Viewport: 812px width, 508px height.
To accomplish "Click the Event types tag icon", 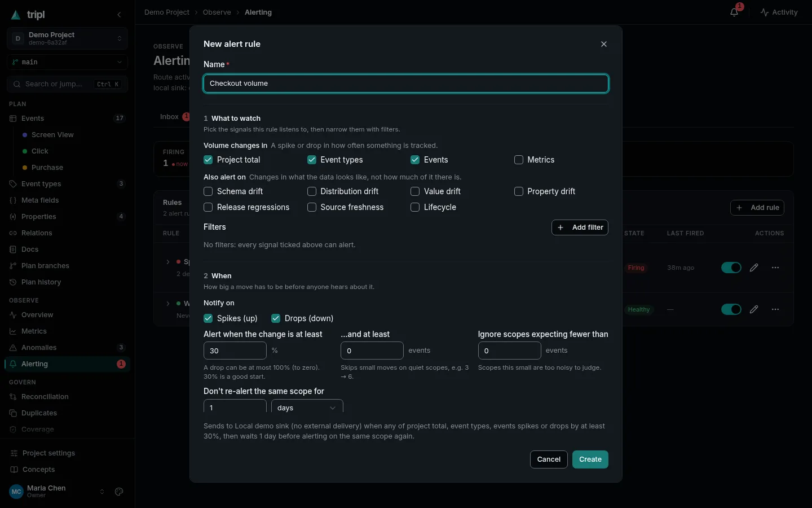I will click(x=13, y=184).
